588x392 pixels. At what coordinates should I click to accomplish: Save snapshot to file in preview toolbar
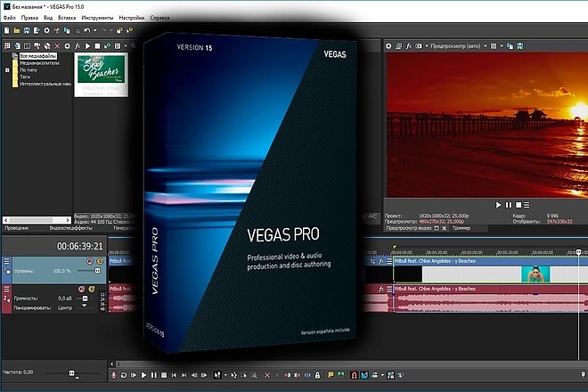519,45
